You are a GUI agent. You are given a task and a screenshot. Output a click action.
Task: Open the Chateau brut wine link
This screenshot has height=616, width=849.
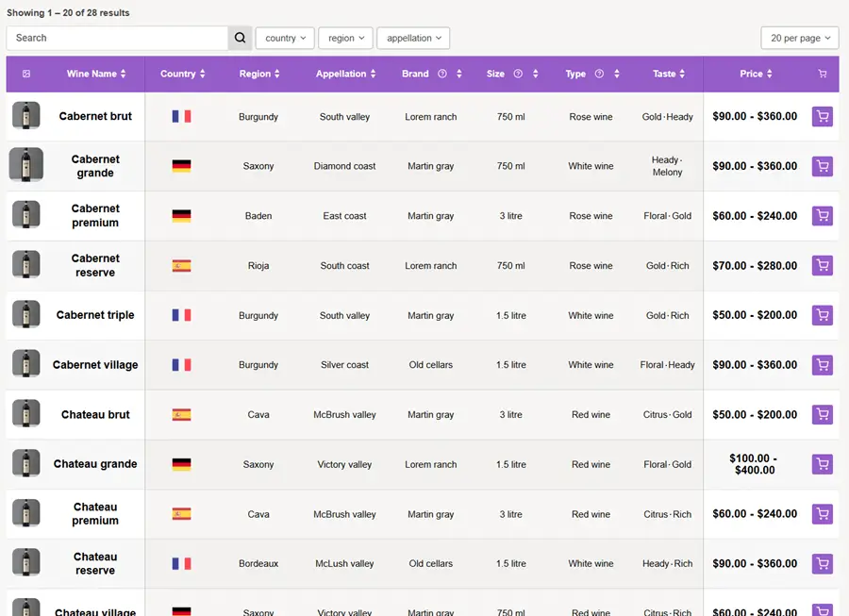click(x=95, y=414)
